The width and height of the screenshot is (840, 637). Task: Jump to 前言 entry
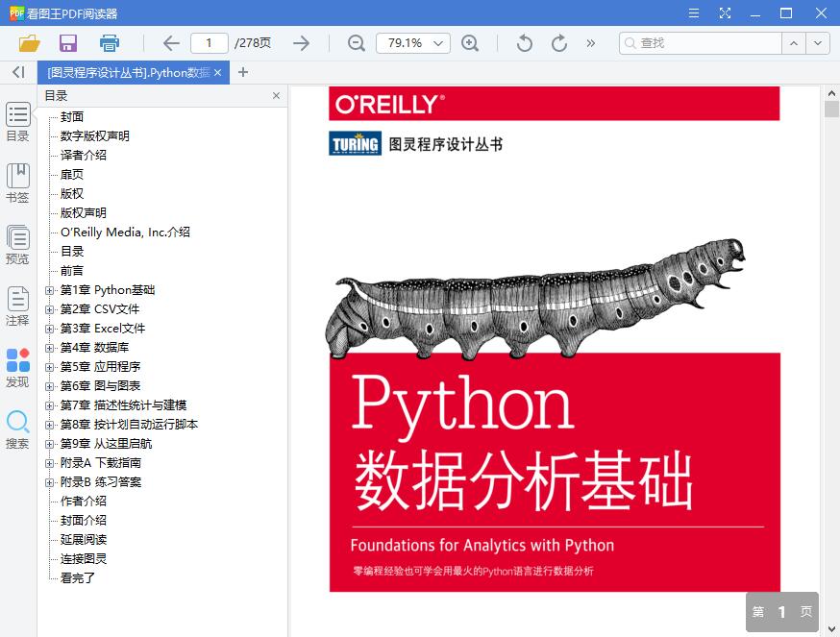tap(72, 271)
